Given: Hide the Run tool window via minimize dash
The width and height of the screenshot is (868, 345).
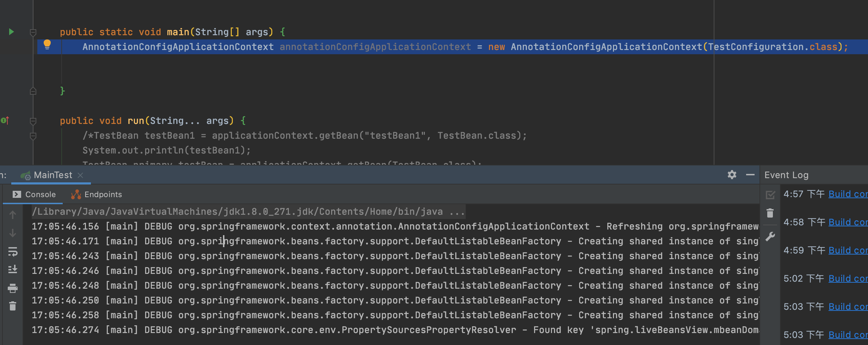Looking at the screenshot, I should click(750, 175).
